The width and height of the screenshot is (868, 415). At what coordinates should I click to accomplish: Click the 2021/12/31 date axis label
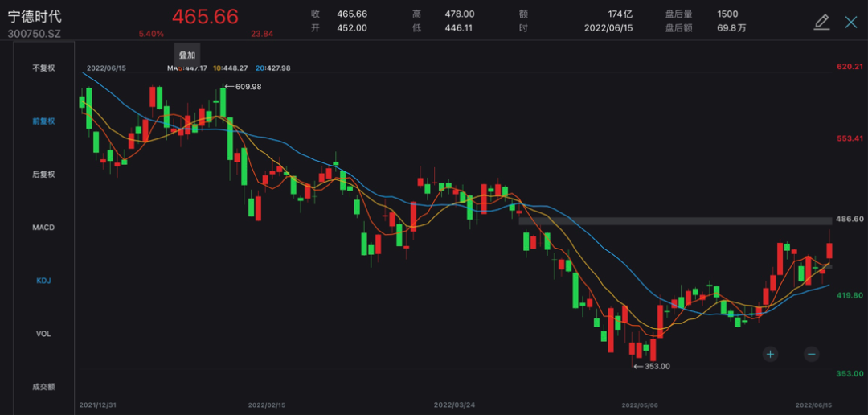(x=97, y=405)
